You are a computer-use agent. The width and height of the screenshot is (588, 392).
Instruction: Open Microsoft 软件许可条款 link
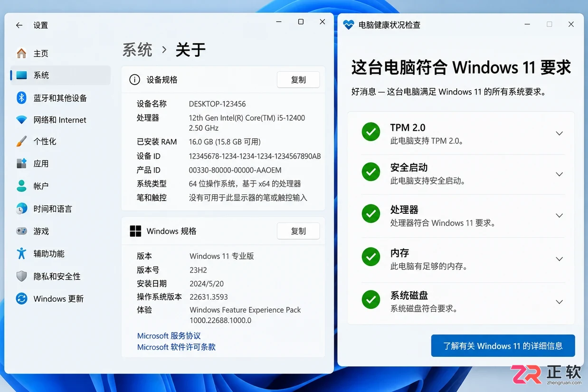[x=176, y=347]
